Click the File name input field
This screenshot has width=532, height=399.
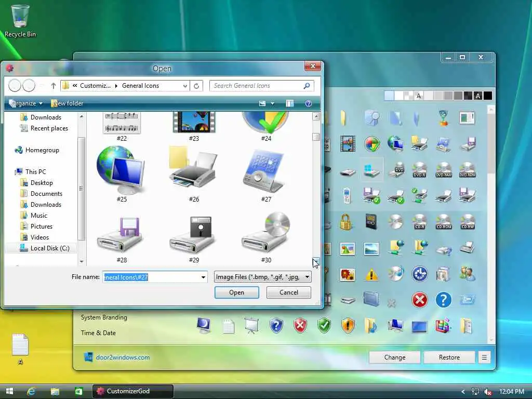151,277
